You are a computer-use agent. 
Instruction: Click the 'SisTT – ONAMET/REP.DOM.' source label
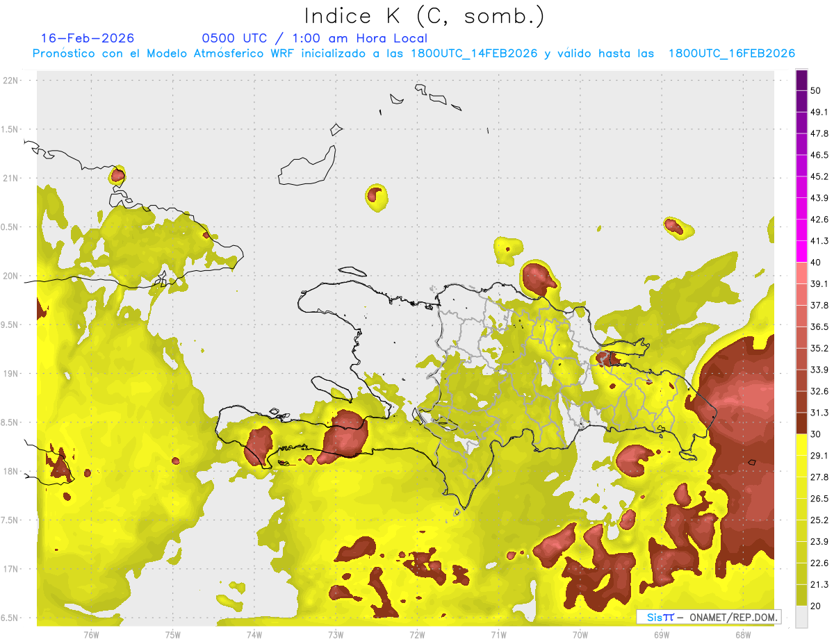coord(709,617)
